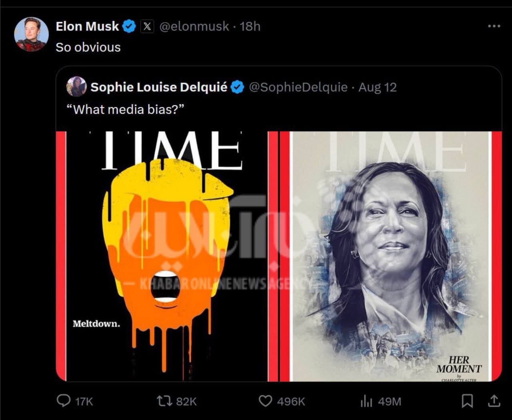Click the share upload icon
Screen dimensions: 512x420
point(494,401)
